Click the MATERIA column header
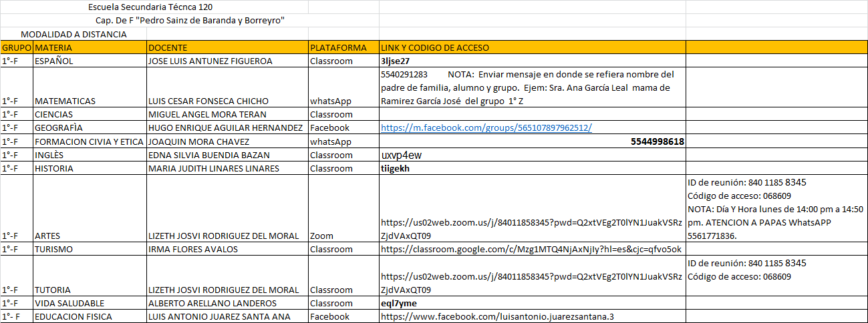Viewport: 868px width, 323px height. coord(90,47)
